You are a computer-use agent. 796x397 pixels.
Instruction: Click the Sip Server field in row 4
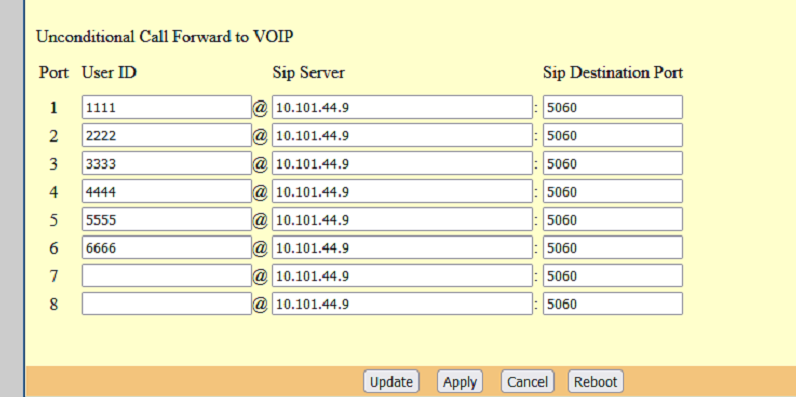[x=402, y=191]
